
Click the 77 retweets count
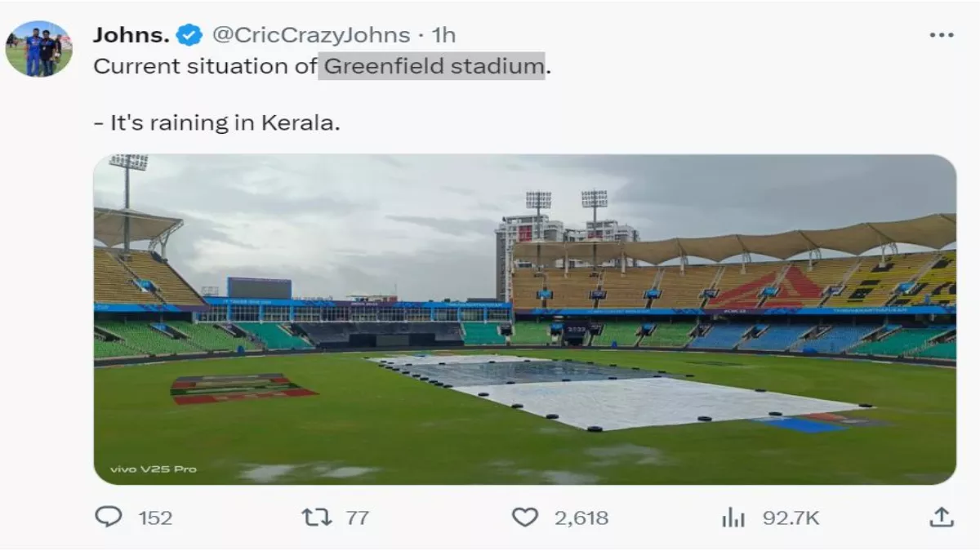point(356,518)
